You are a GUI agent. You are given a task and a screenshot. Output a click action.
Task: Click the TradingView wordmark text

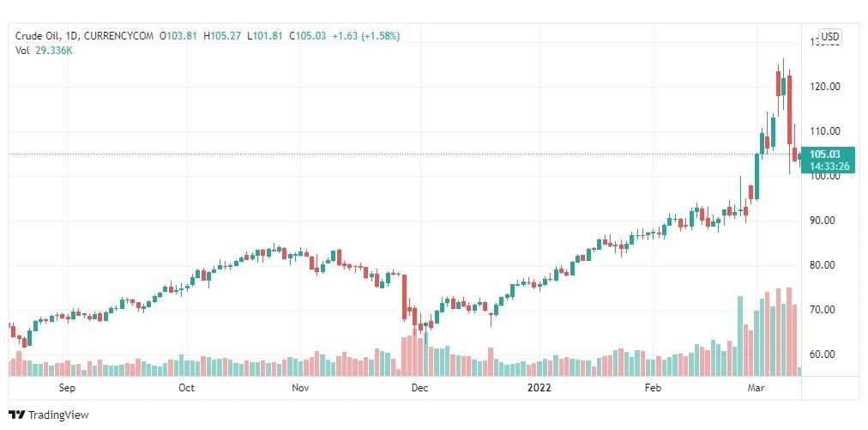(58, 415)
